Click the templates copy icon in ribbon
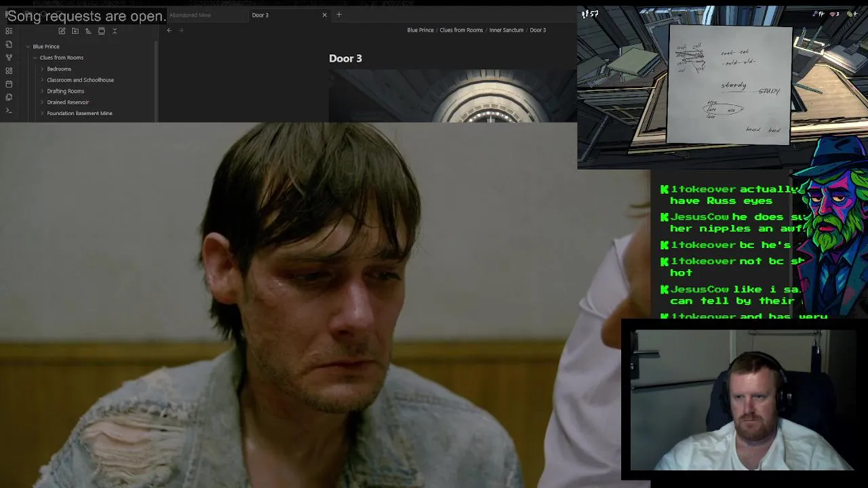Image resolution: width=868 pixels, height=488 pixels. pos(9,97)
